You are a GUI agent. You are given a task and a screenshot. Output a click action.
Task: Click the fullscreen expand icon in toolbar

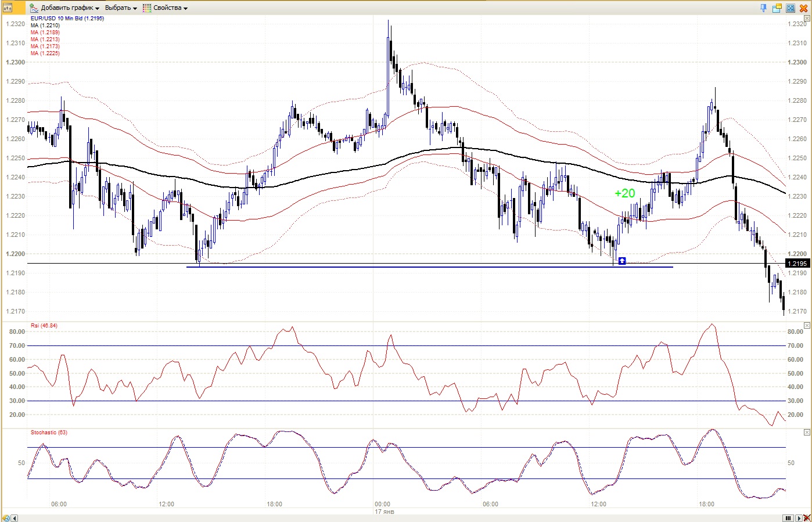790,8
